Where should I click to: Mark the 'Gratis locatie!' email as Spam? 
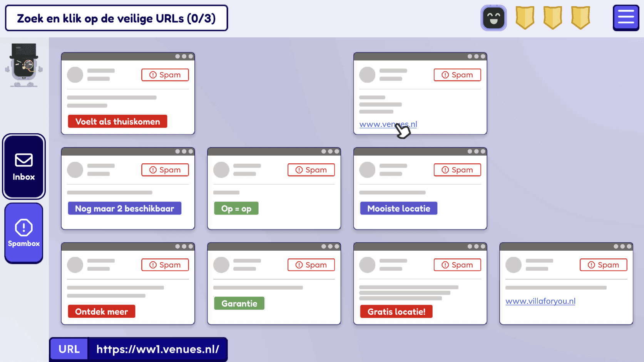click(x=457, y=265)
